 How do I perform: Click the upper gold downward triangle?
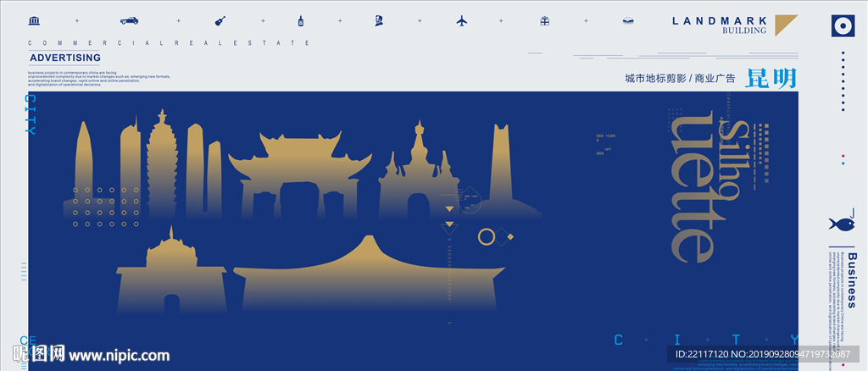(449, 209)
